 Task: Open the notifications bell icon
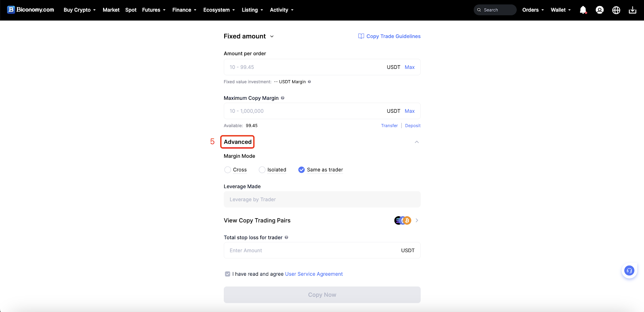pyautogui.click(x=583, y=10)
